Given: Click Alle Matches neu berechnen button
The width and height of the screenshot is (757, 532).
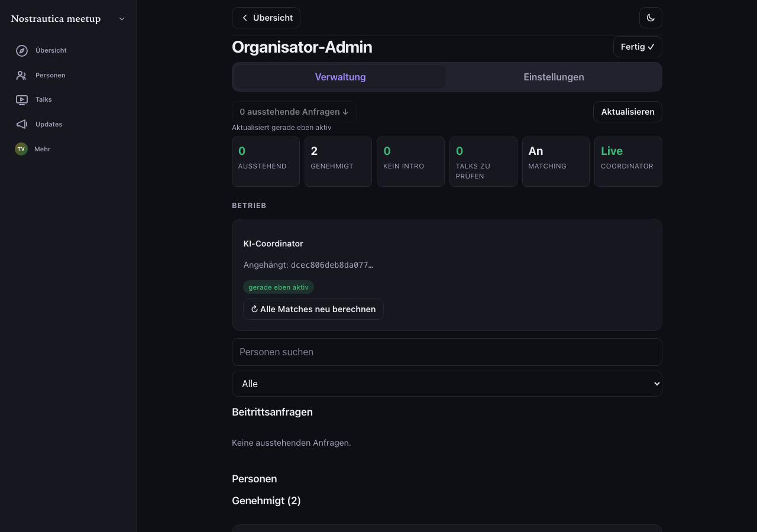Looking at the screenshot, I should tap(313, 309).
